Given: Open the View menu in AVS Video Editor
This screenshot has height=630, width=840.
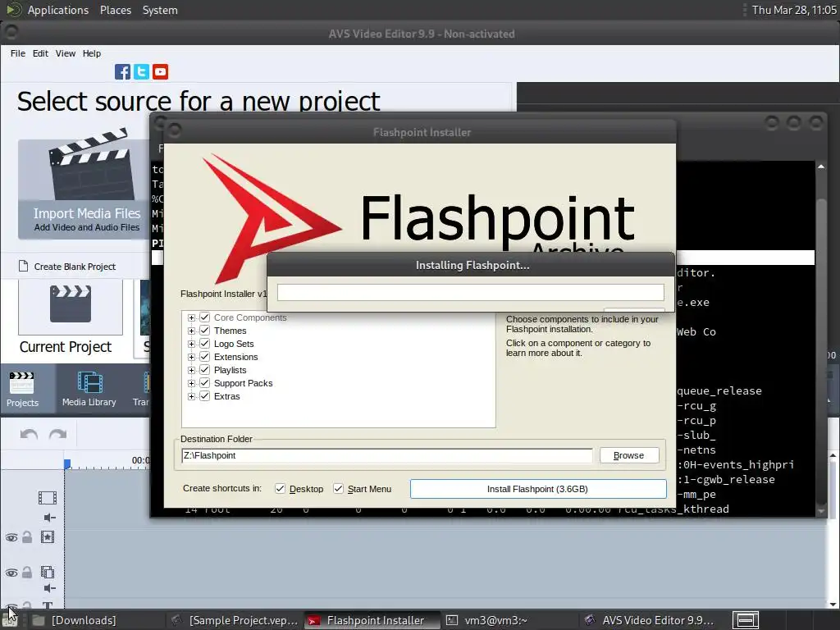Looking at the screenshot, I should click(66, 53).
